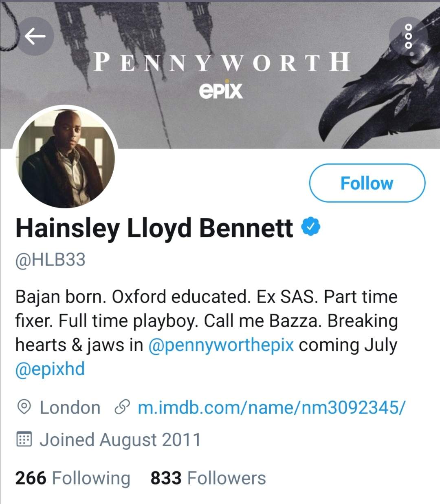The height and width of the screenshot is (504, 440).
Task: Open the three-dot overflow menu
Action: pos(408,37)
